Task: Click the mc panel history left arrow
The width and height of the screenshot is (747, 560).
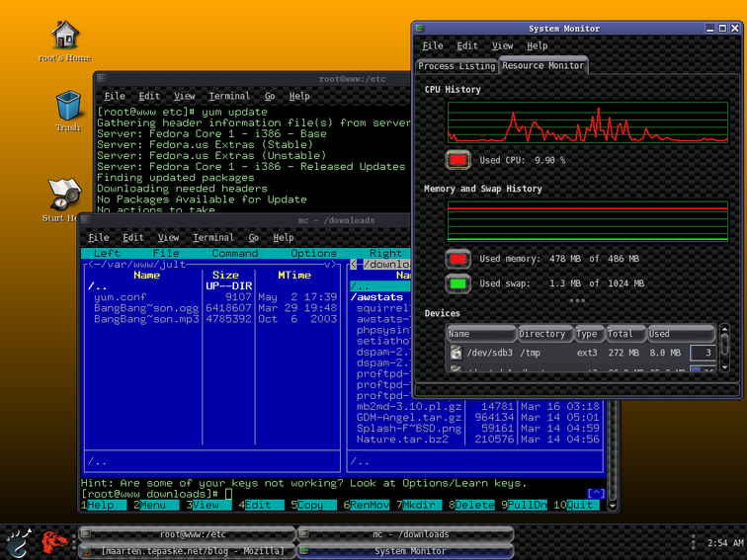Action: click(354, 265)
